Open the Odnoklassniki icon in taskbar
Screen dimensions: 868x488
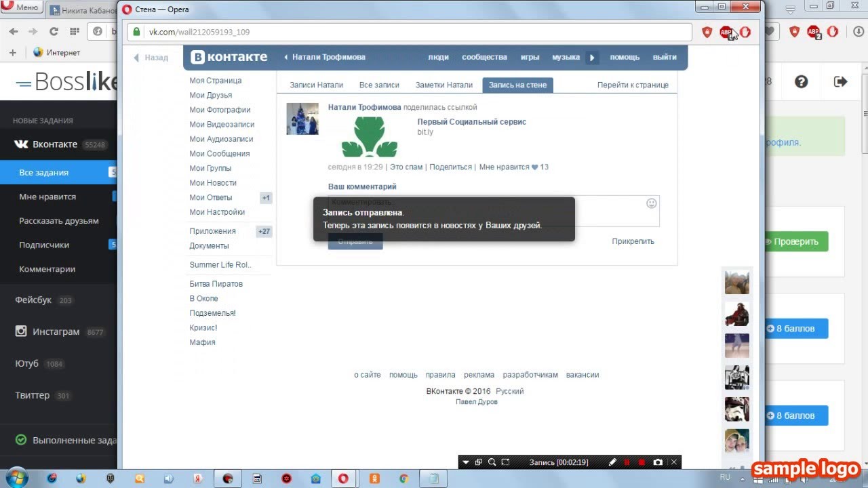[x=374, y=479]
